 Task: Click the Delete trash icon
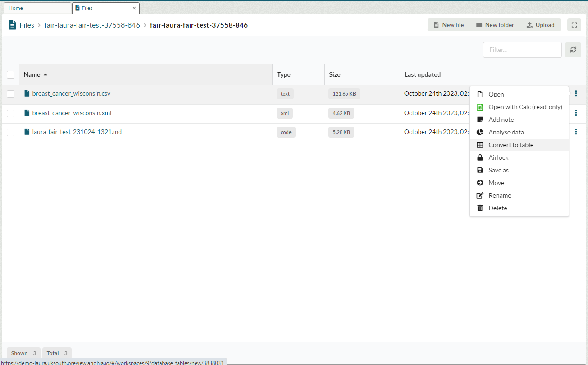(480, 208)
